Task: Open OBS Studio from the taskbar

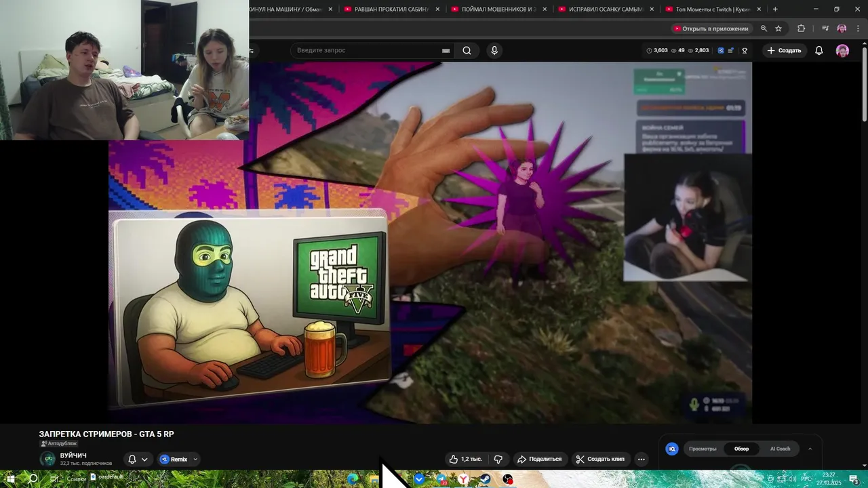Action: pyautogui.click(x=507, y=479)
